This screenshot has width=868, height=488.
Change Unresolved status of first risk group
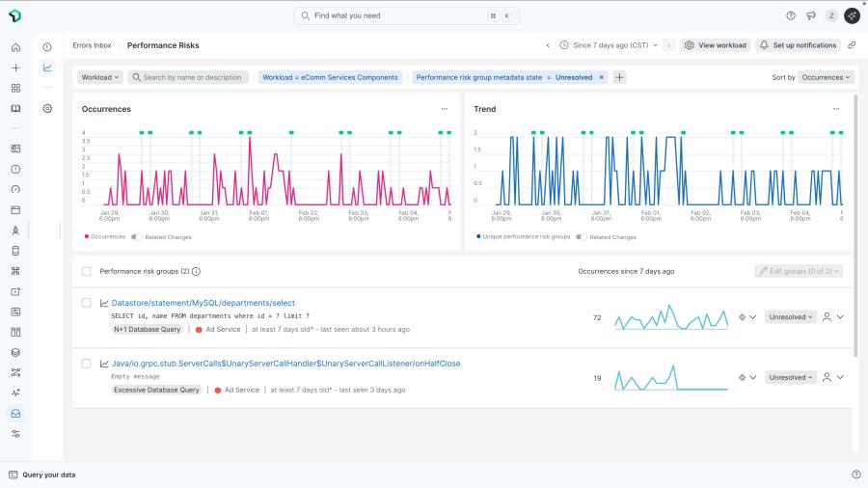(791, 317)
